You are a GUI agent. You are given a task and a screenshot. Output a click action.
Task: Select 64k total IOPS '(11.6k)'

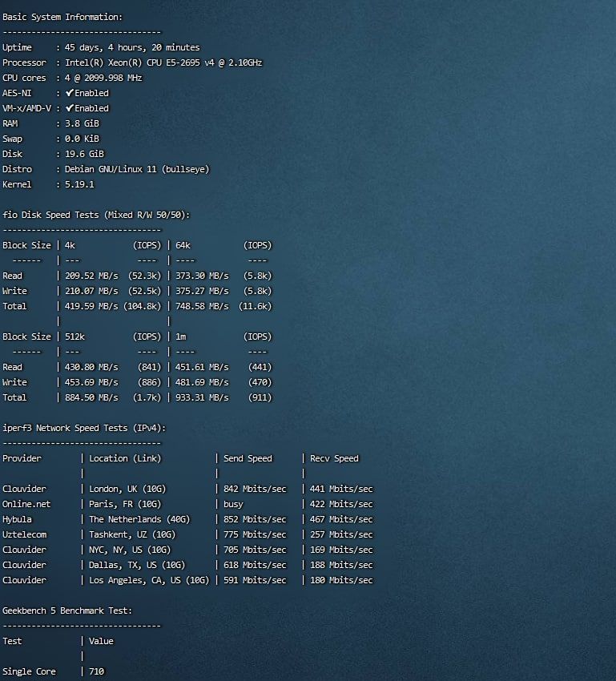pyautogui.click(x=256, y=306)
